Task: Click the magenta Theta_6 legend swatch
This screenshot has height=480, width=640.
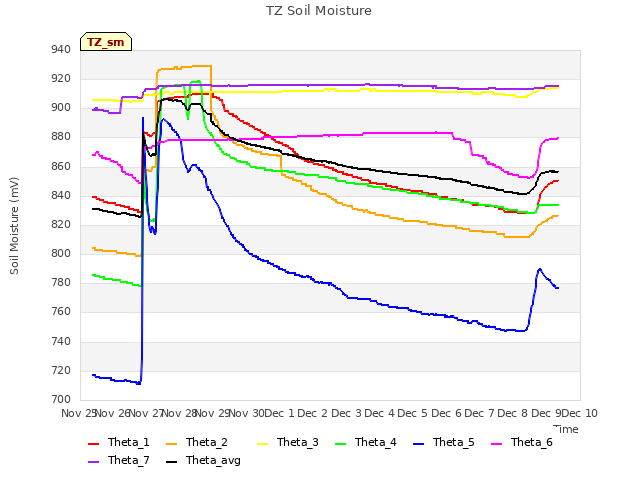Action: [496, 444]
